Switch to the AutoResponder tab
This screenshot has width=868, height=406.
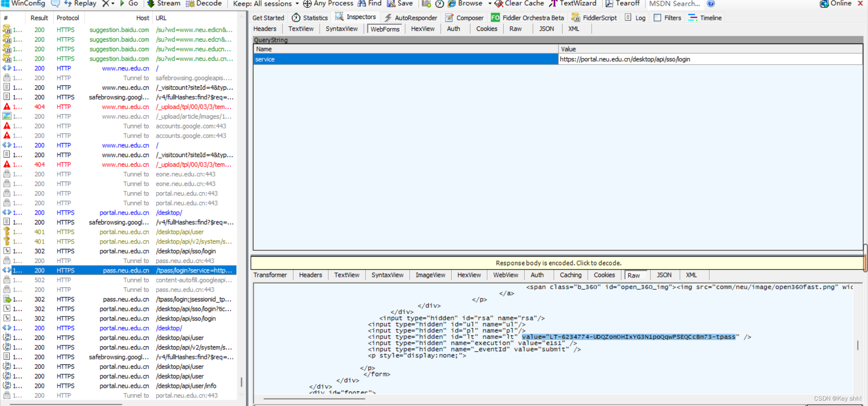pyautogui.click(x=411, y=18)
